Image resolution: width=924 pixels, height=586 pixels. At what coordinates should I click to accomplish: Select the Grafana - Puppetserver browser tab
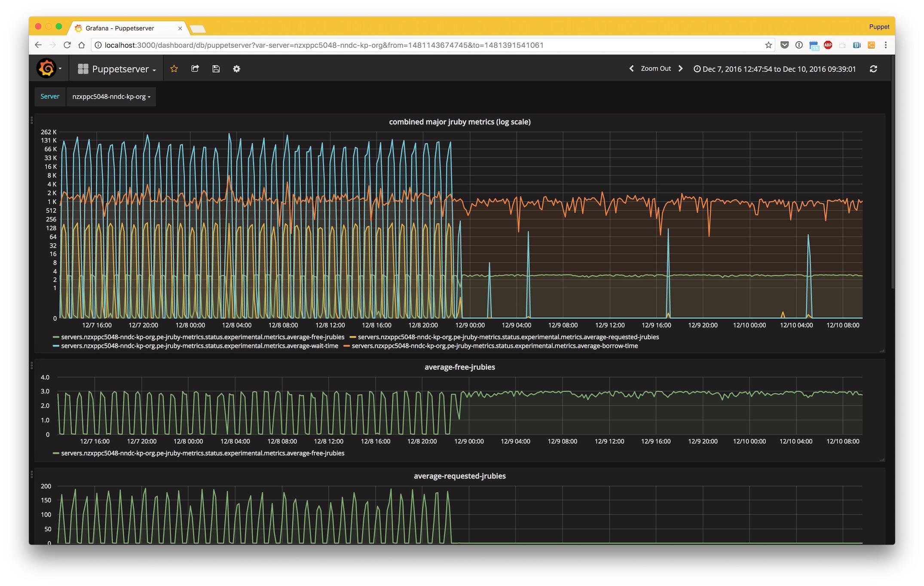point(120,28)
